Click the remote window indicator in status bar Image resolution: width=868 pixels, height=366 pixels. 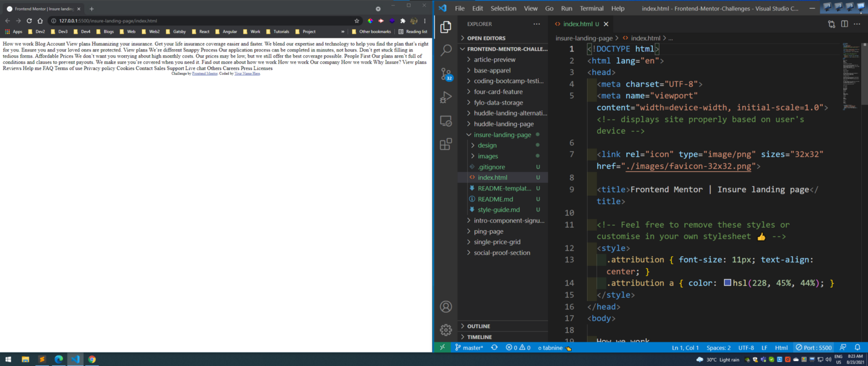click(442, 348)
